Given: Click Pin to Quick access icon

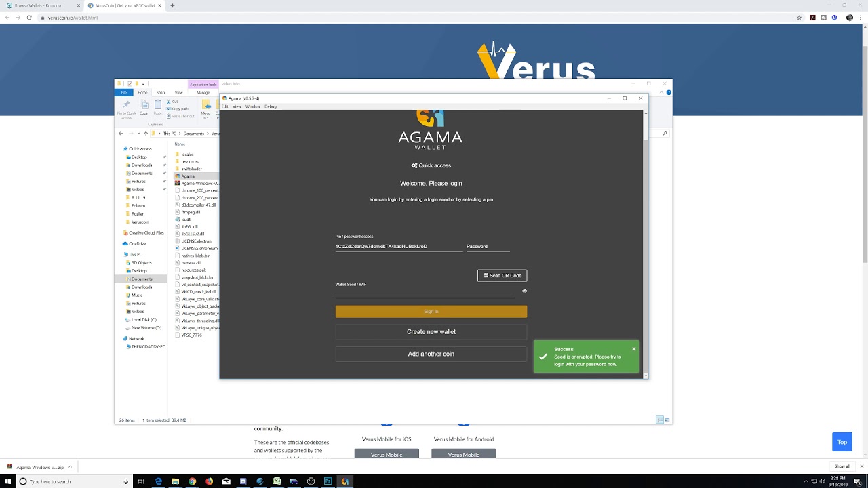Looking at the screenshot, I should point(126,108).
